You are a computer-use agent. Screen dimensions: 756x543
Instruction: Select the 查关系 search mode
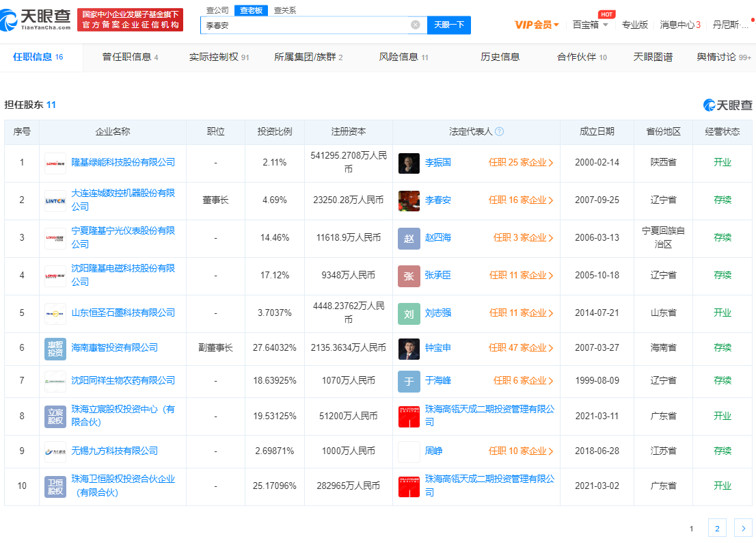coord(285,10)
